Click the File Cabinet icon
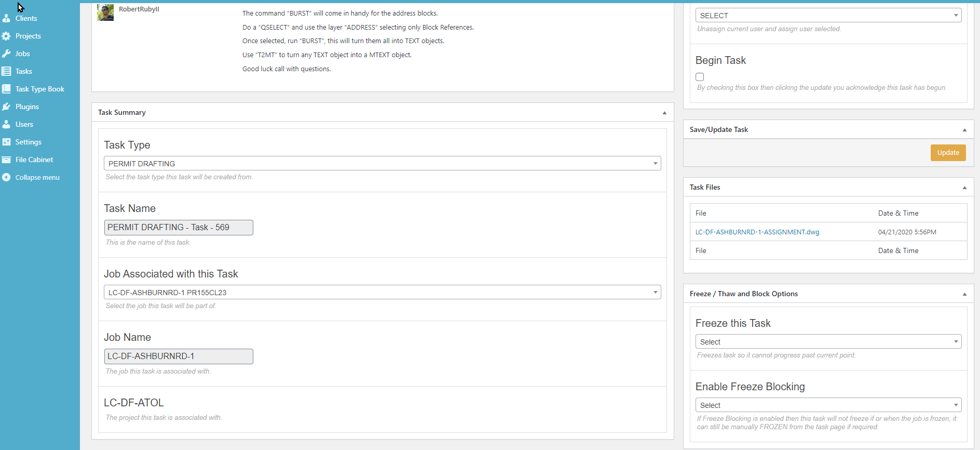980x450 pixels. click(x=6, y=160)
